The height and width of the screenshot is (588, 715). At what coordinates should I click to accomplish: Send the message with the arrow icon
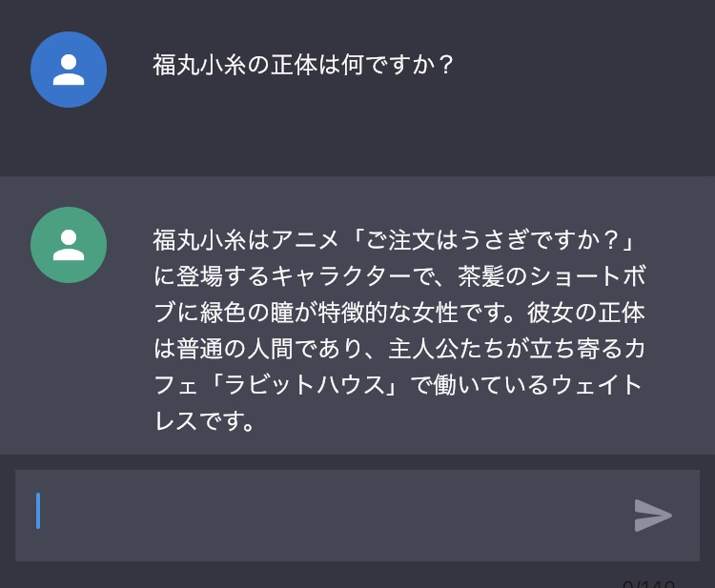pos(653,516)
